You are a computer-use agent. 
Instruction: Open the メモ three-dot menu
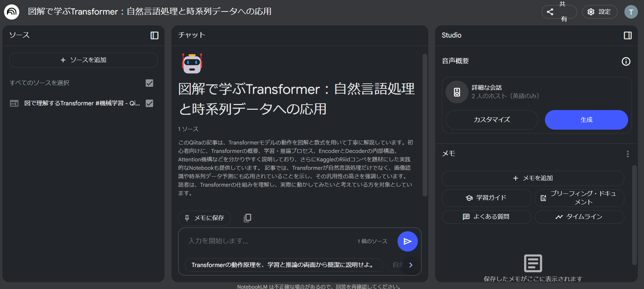tap(628, 154)
